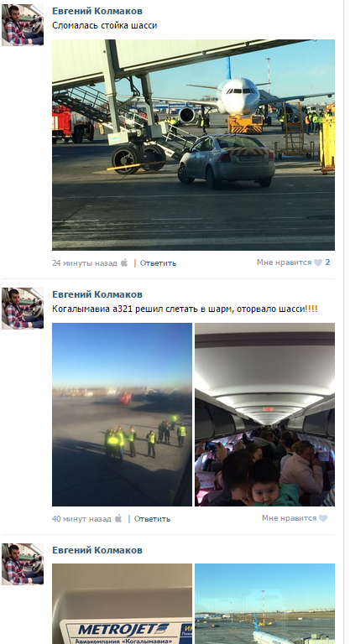Image resolution: width=350 pixels, height=644 pixels.
Task: Open the 24 минуты назад timestamp link
Action: click(x=85, y=262)
